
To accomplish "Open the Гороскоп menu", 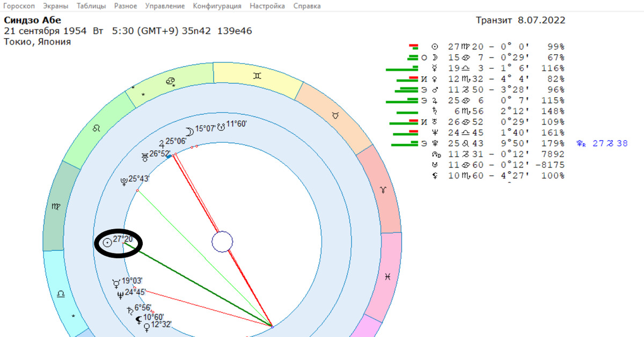I will coord(18,6).
